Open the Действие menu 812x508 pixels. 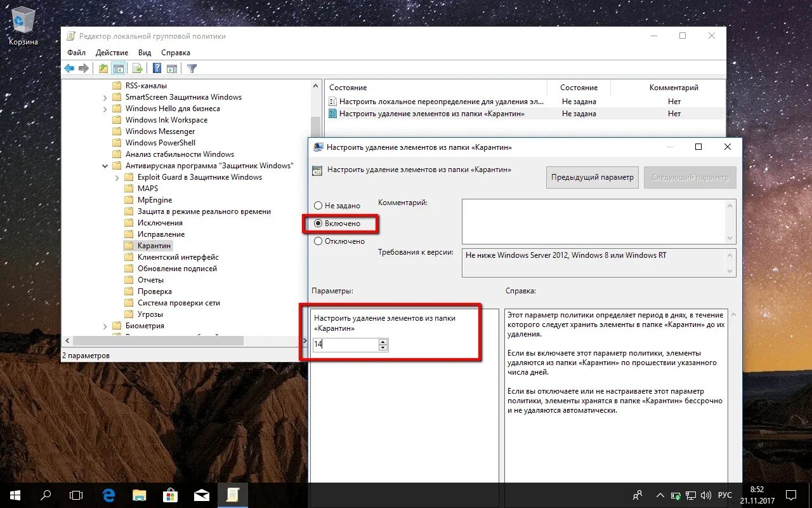tap(112, 53)
